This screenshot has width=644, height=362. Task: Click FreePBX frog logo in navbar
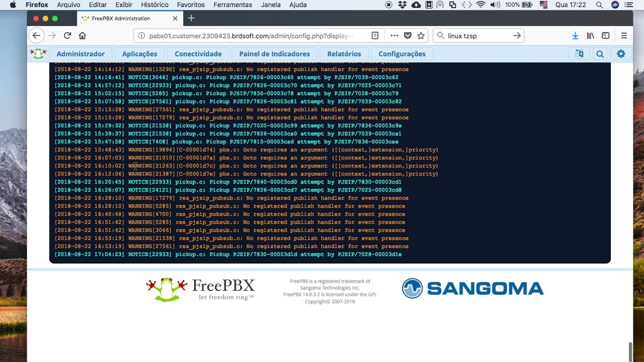[x=38, y=53]
